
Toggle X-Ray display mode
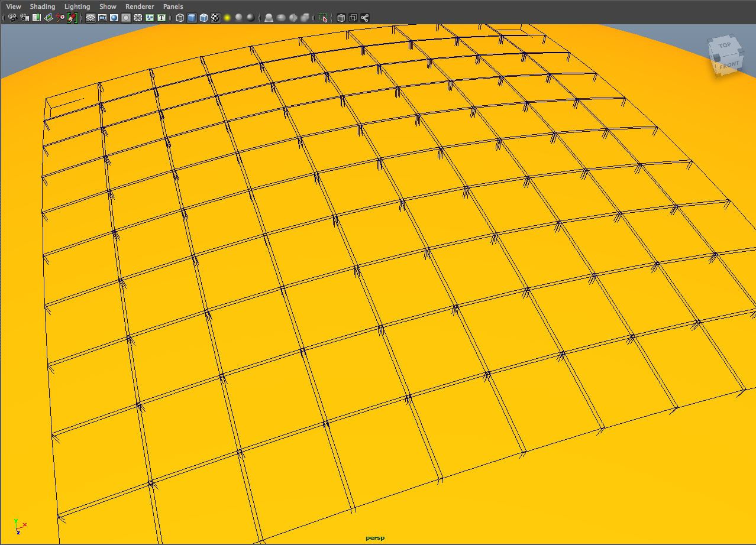pos(341,18)
